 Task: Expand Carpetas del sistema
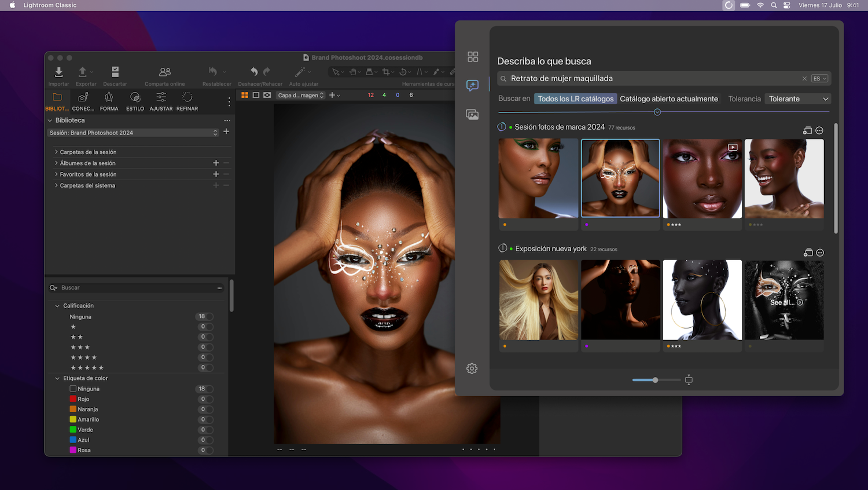click(x=56, y=185)
